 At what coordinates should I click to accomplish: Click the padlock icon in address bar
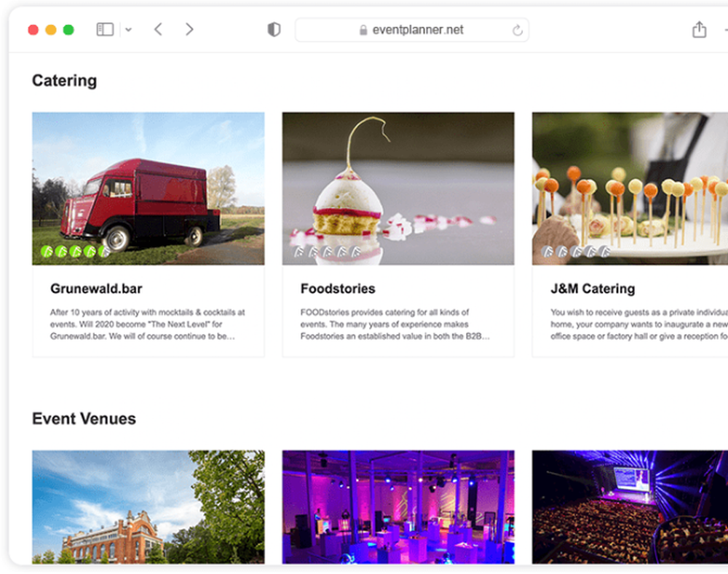pyautogui.click(x=363, y=30)
